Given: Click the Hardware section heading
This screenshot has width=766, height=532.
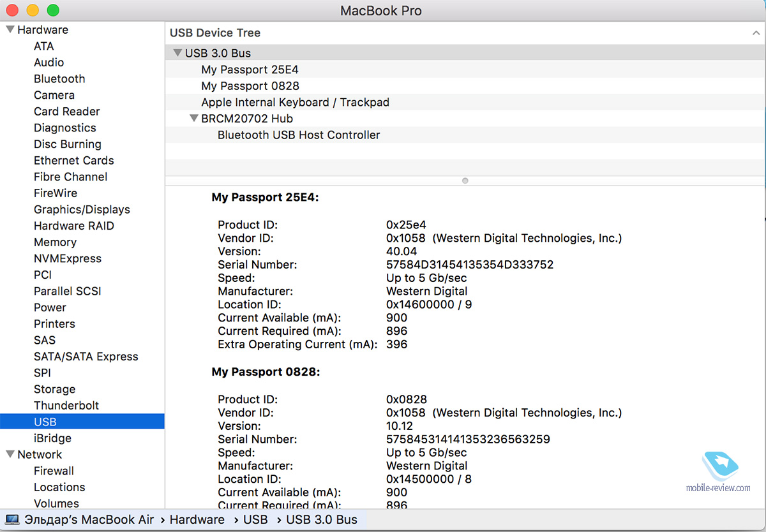Looking at the screenshot, I should [43, 29].
